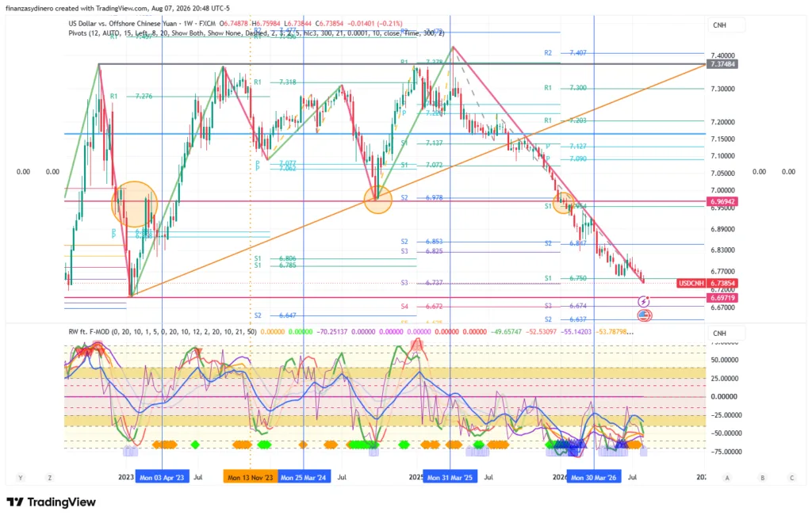Click the R1 7.276 pivot label

click(x=131, y=96)
